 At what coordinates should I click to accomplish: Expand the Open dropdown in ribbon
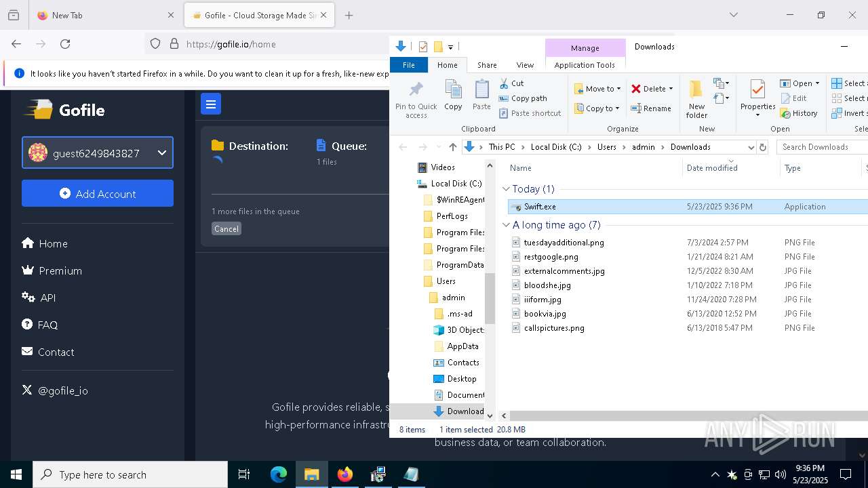817,83
